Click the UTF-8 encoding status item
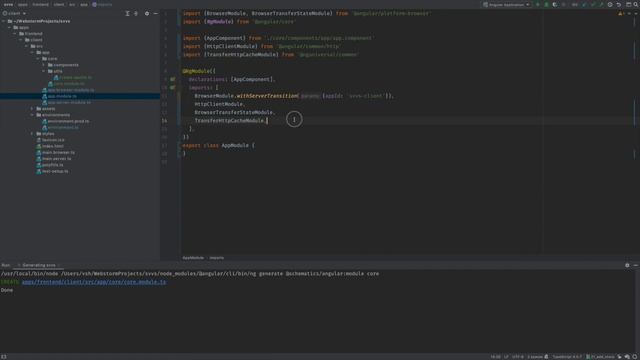Viewport: 640px width, 360px height. [518, 357]
